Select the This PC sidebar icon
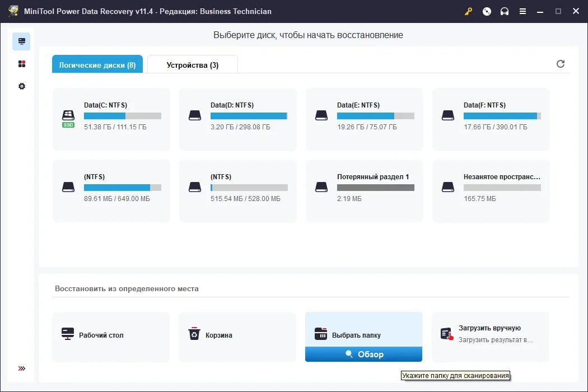588x392 pixels. pyautogui.click(x=21, y=41)
